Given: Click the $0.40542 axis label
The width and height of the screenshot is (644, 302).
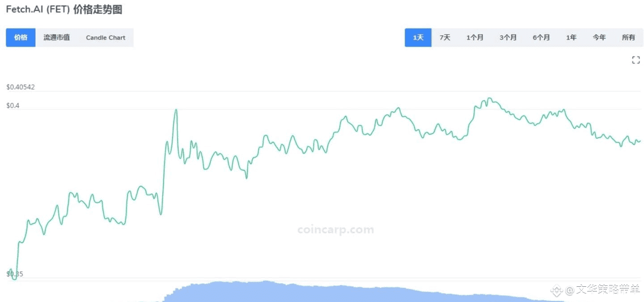Looking at the screenshot, I should (21, 87).
